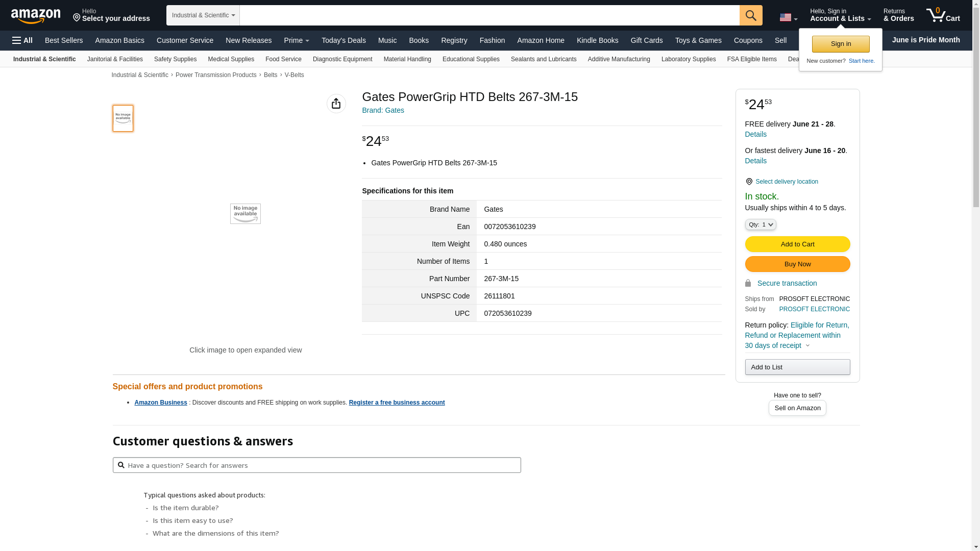980x551 pixels.
Task: Open the Qty quantity dropdown
Action: pos(760,224)
